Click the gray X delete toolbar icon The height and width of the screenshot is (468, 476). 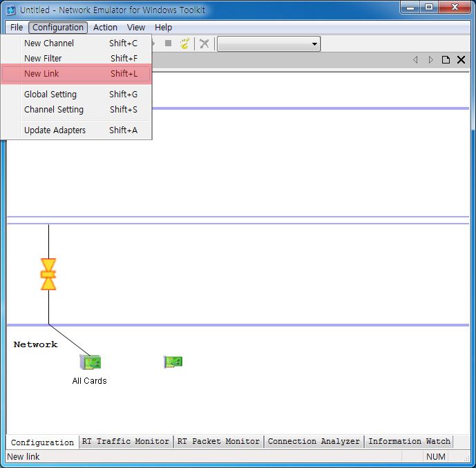(x=204, y=43)
